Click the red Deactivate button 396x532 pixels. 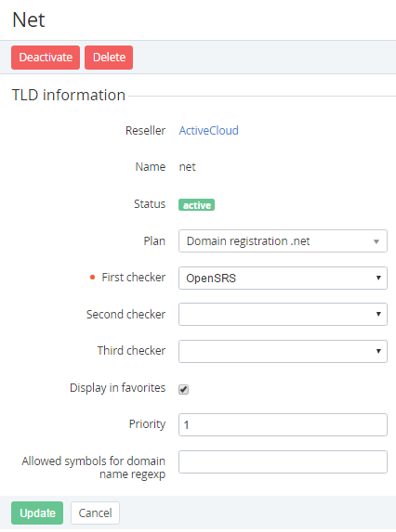tap(46, 58)
